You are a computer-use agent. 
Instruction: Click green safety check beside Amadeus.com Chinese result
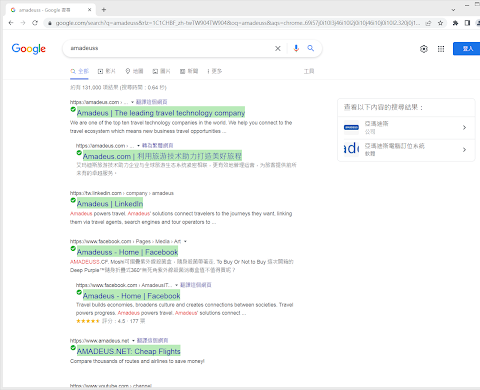79,153
